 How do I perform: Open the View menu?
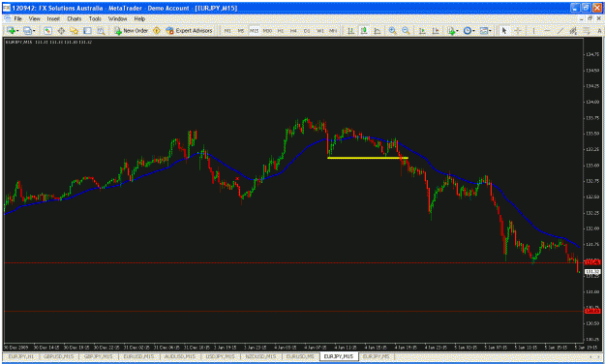tap(34, 18)
